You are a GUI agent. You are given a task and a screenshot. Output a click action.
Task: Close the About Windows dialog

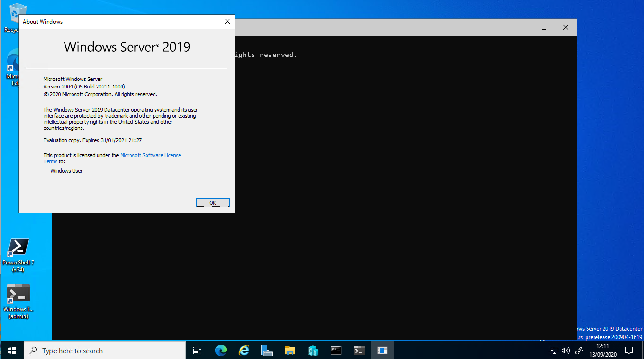[228, 21]
